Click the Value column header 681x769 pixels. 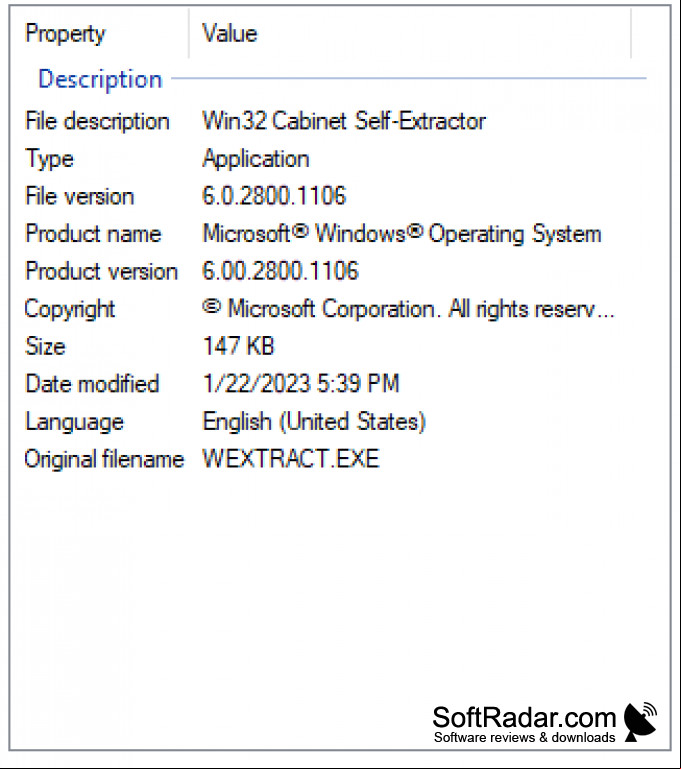(x=410, y=33)
